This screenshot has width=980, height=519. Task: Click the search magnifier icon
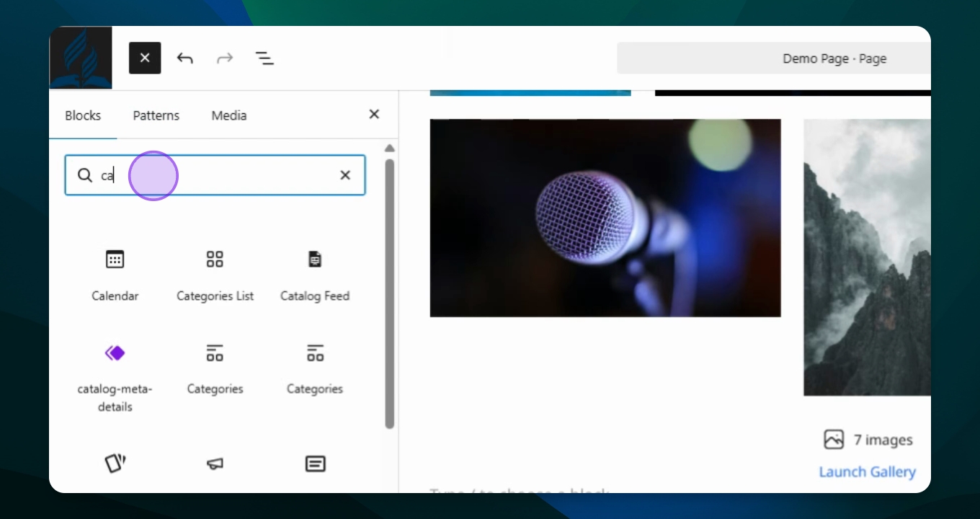pyautogui.click(x=85, y=175)
